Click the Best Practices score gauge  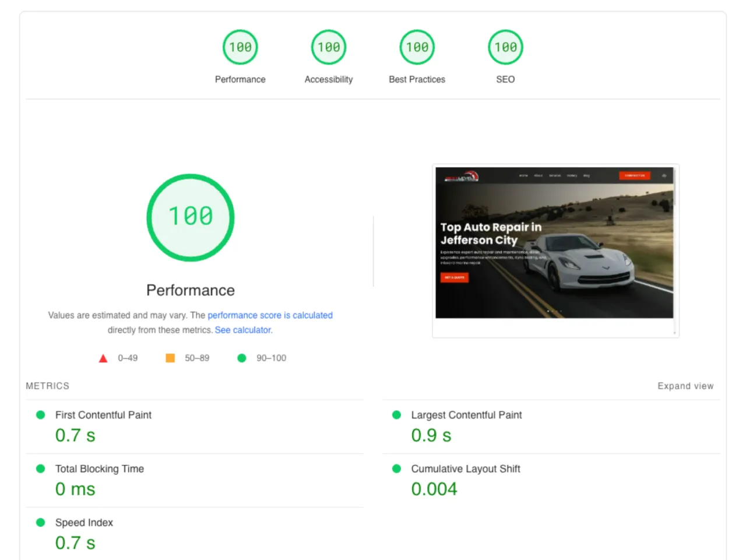[417, 47]
